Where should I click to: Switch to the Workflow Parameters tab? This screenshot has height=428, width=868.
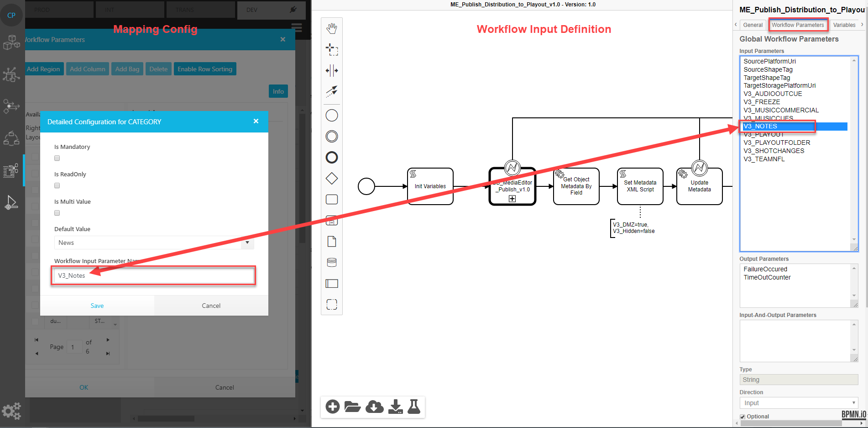click(798, 25)
